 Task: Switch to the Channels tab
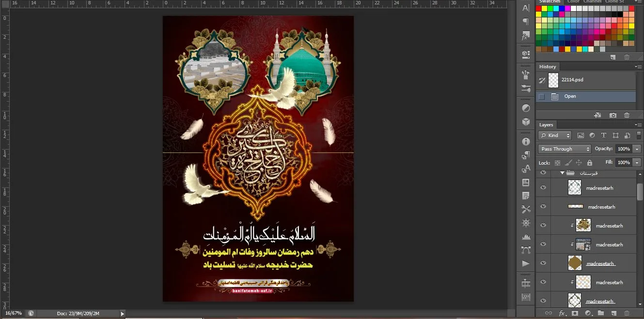coord(593,2)
